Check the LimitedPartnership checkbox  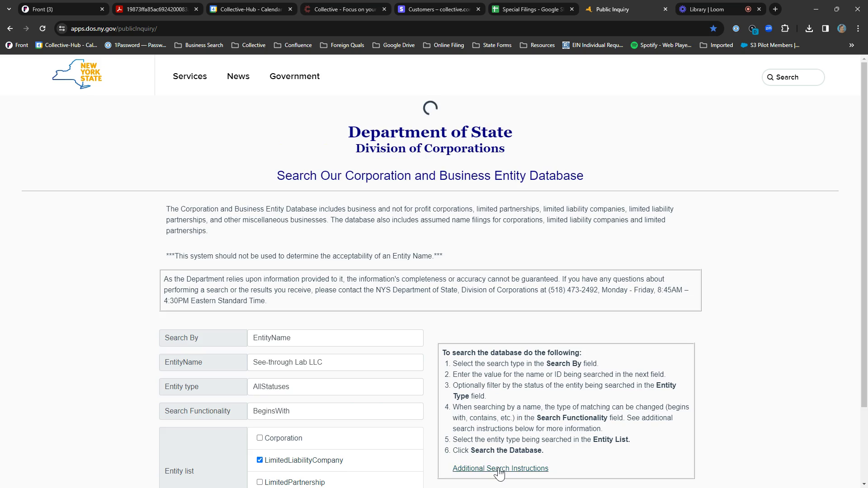[x=259, y=482]
